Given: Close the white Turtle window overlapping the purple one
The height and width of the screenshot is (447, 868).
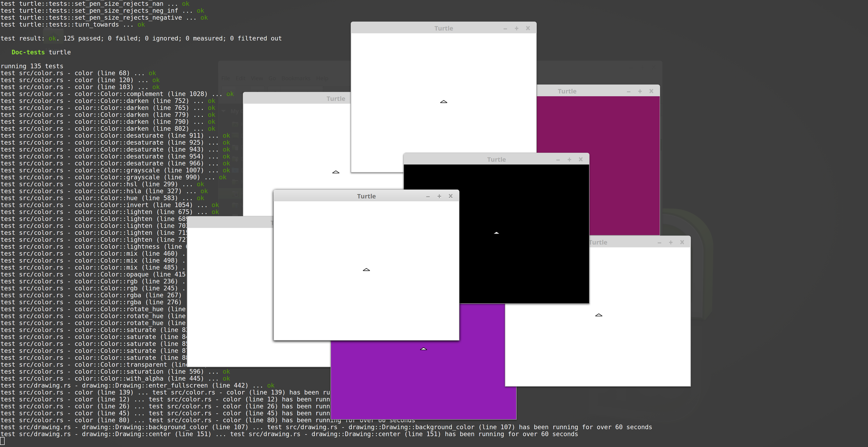Looking at the screenshot, I should pyautogui.click(x=450, y=196).
